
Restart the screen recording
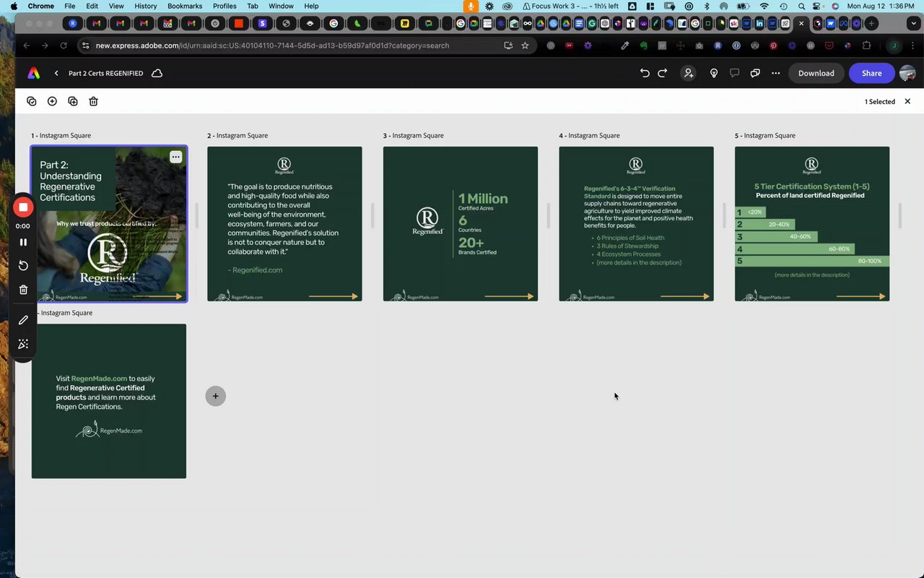pos(23,266)
